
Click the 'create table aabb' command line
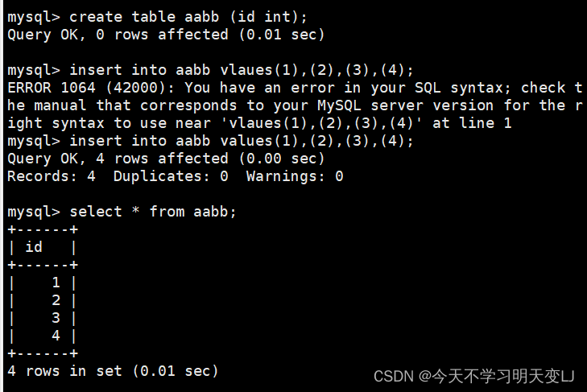(x=157, y=17)
